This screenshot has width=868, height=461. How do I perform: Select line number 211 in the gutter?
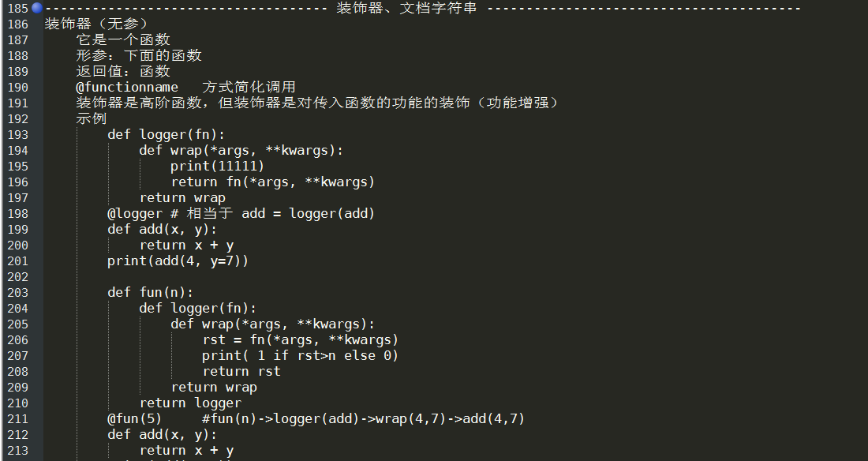tap(17, 419)
